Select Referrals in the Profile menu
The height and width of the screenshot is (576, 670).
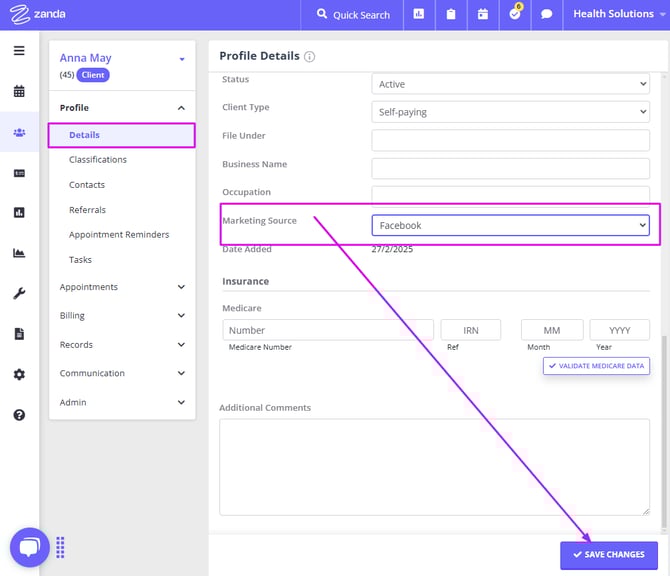coord(87,210)
